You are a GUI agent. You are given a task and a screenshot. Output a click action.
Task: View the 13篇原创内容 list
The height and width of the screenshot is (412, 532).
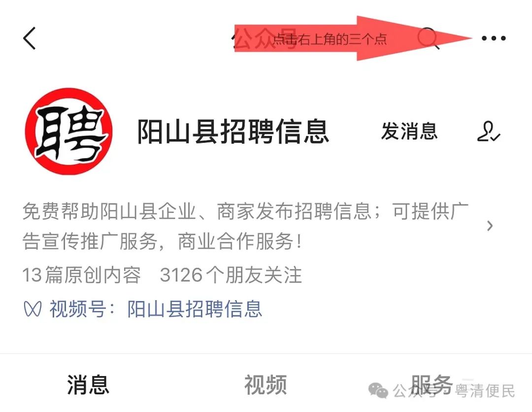click(81, 275)
